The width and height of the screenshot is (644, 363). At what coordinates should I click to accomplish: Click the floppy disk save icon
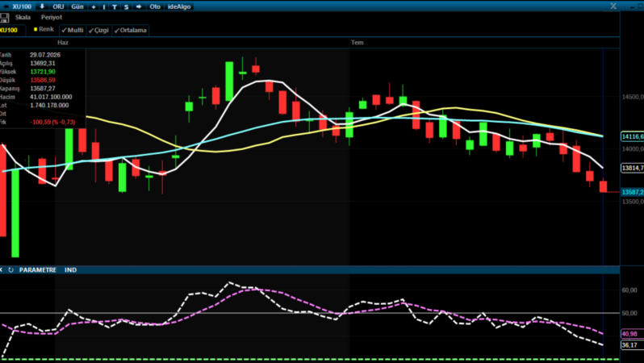click(x=4, y=18)
